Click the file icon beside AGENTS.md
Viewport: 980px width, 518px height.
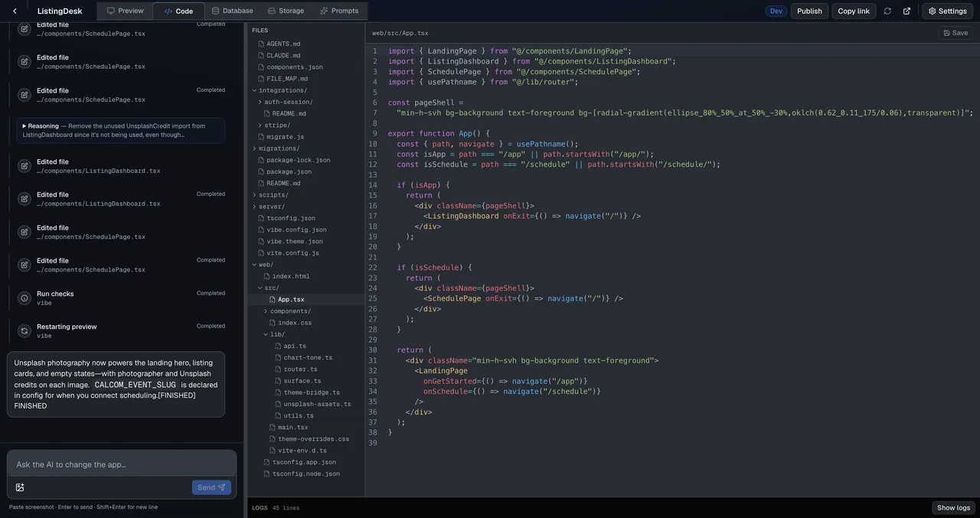click(x=261, y=44)
